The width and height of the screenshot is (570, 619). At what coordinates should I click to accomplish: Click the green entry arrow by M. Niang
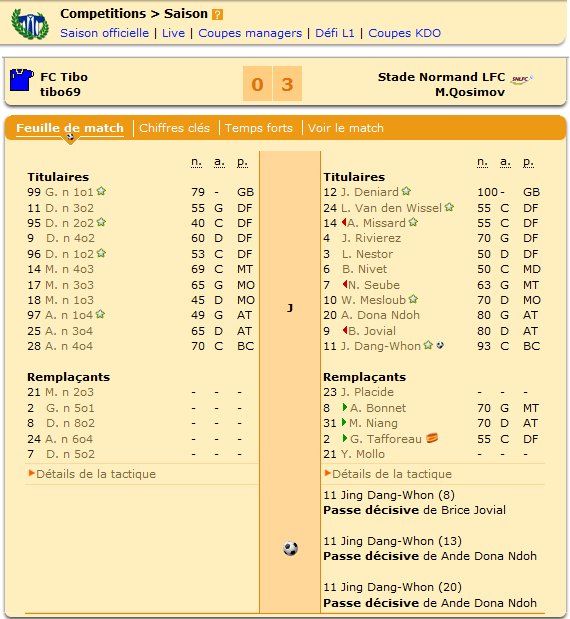coord(344,422)
